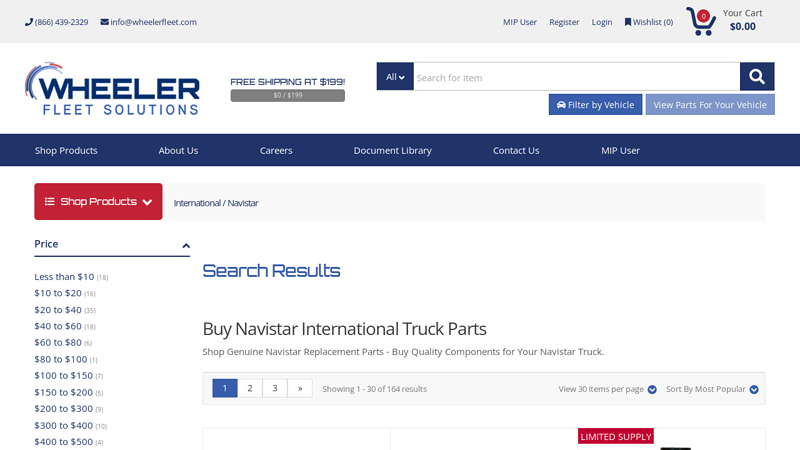Open About Us in the navigation bar
This screenshot has height=450, width=800.
[178, 151]
